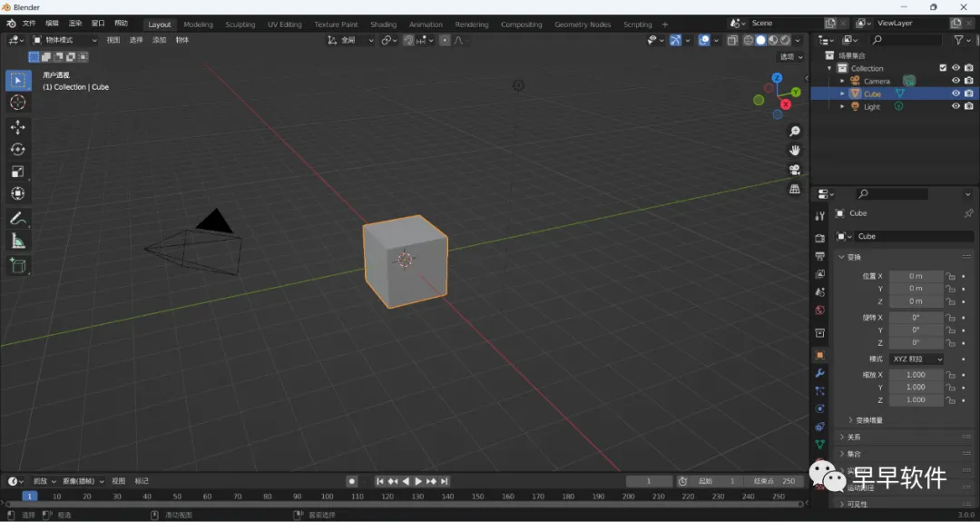Expand the Light item in outliner

(x=842, y=106)
